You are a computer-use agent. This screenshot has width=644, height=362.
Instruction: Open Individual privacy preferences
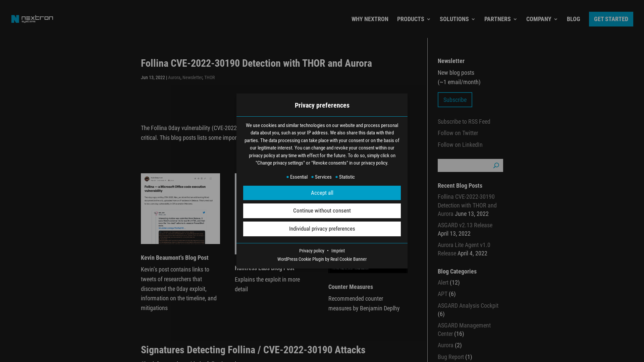click(x=322, y=229)
